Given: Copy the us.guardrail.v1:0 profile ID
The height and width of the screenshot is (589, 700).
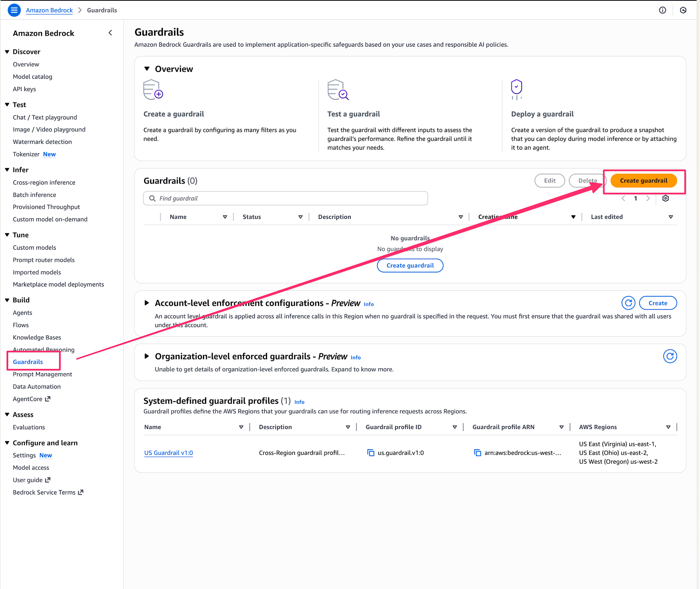Looking at the screenshot, I should (371, 453).
